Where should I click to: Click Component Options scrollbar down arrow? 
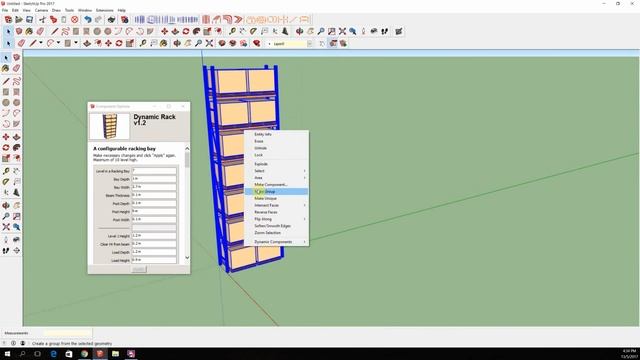pos(187,258)
